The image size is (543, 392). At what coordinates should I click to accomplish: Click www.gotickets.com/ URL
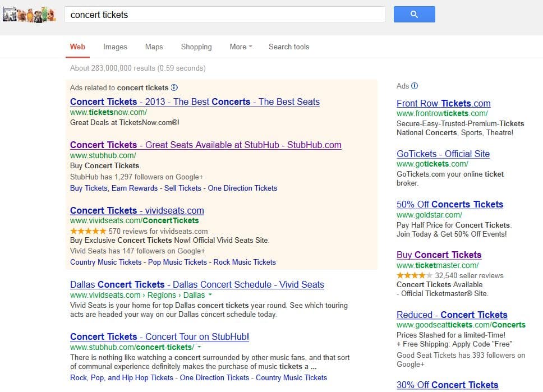click(432, 164)
